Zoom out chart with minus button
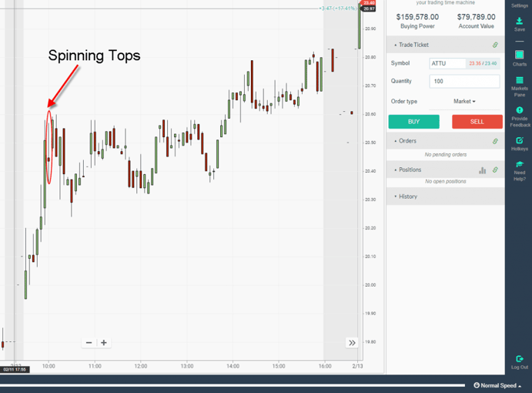Image resolution: width=532 pixels, height=393 pixels. (x=89, y=343)
